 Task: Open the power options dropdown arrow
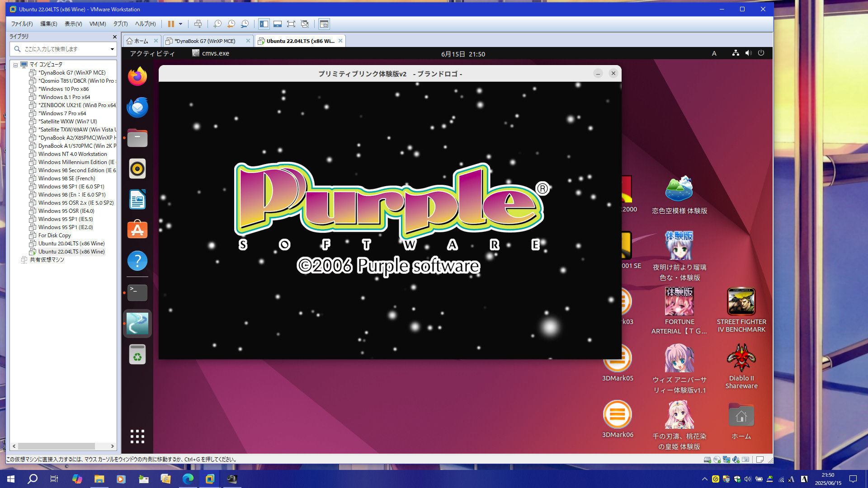click(180, 24)
